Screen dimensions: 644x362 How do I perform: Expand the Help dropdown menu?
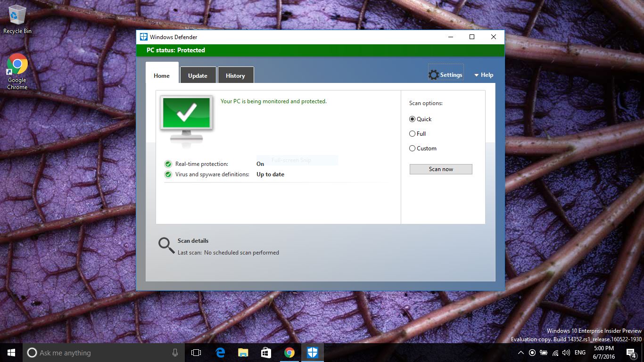click(x=483, y=74)
